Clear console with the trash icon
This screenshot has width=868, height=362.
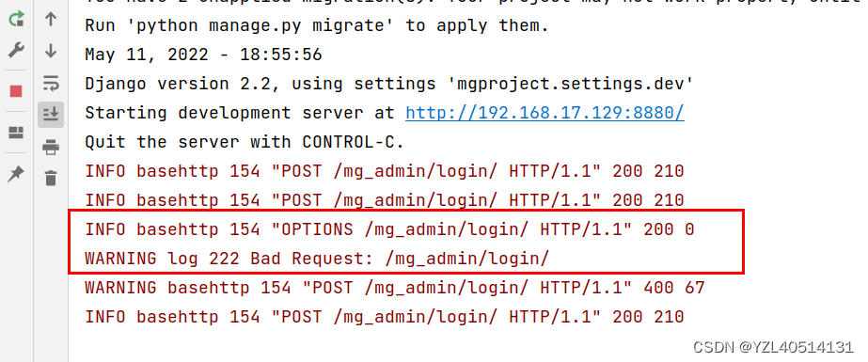coord(51,179)
